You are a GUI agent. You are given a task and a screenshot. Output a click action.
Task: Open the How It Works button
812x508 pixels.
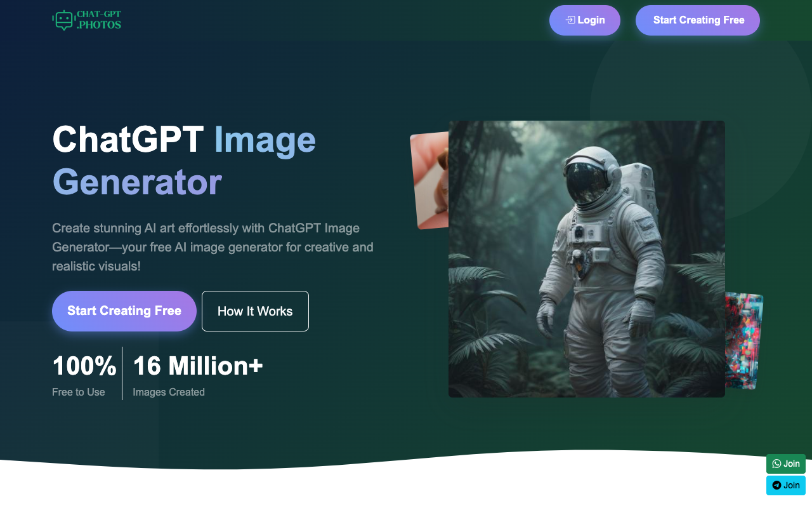pyautogui.click(x=255, y=311)
